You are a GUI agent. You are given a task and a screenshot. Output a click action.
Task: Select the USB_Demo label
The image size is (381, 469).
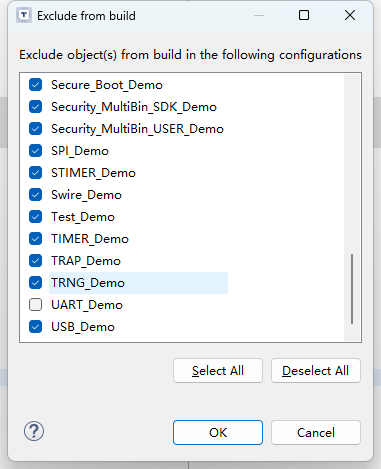coord(83,327)
